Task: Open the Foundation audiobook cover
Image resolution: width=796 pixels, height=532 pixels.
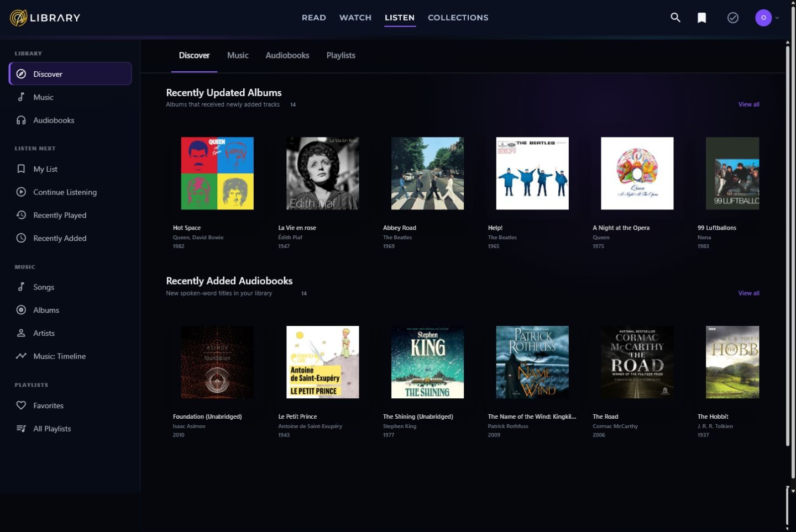Action: coord(217,362)
